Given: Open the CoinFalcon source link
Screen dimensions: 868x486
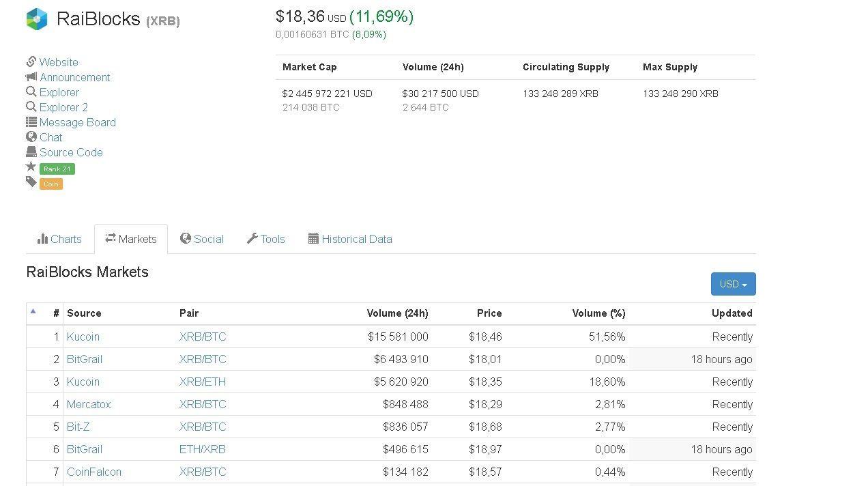Looking at the screenshot, I should [x=94, y=472].
